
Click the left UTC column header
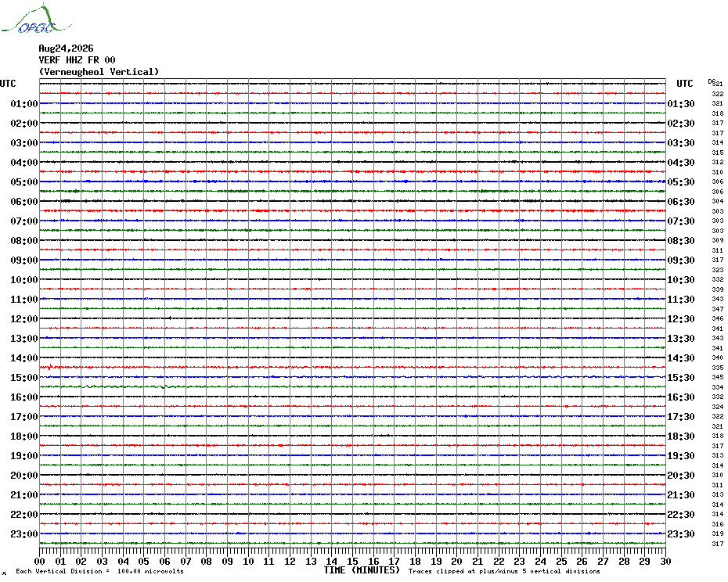8,84
